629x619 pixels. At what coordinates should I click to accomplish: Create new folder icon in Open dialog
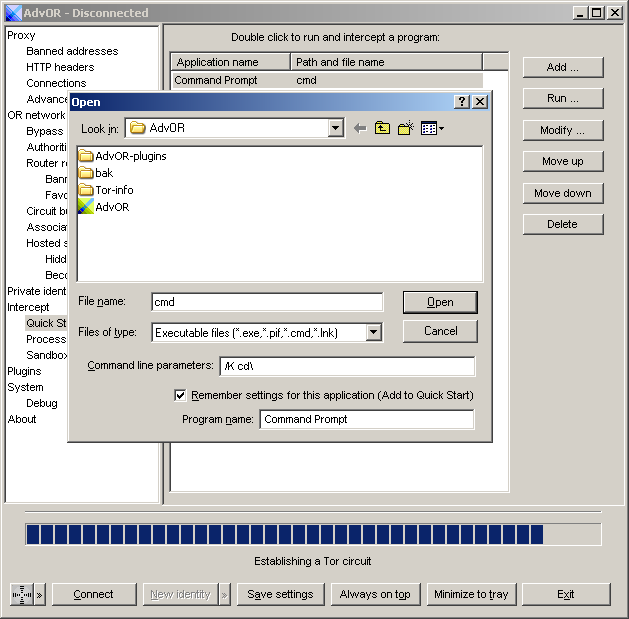click(406, 128)
